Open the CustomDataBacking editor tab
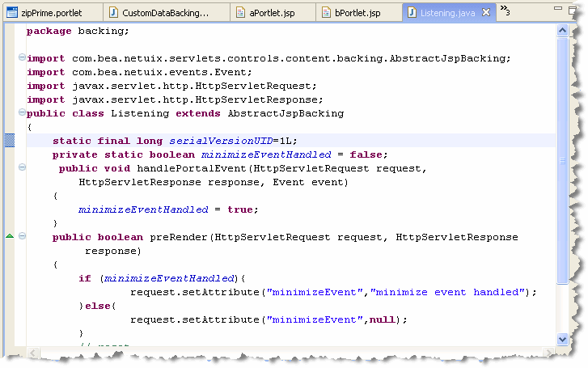 [x=165, y=13]
